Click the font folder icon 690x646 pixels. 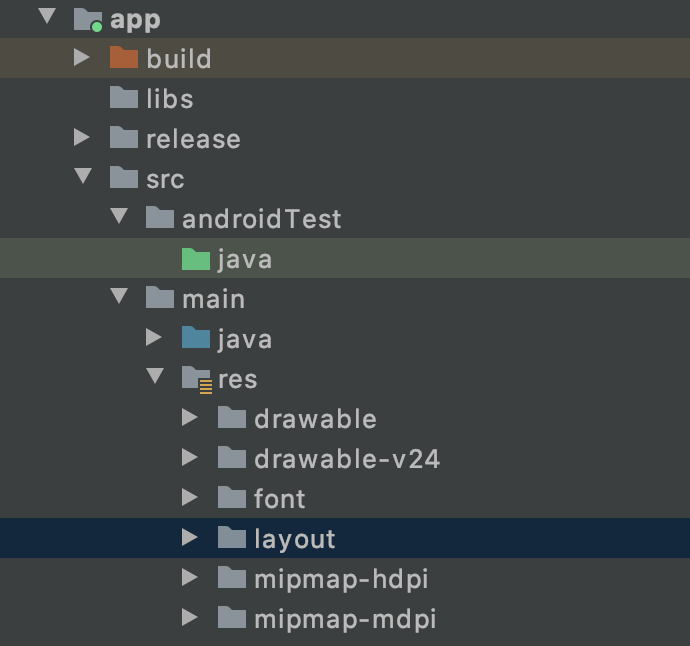(x=232, y=498)
